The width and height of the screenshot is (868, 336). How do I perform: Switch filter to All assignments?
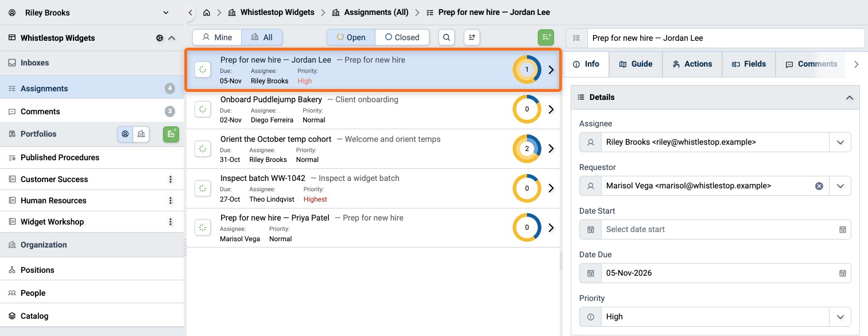(262, 37)
